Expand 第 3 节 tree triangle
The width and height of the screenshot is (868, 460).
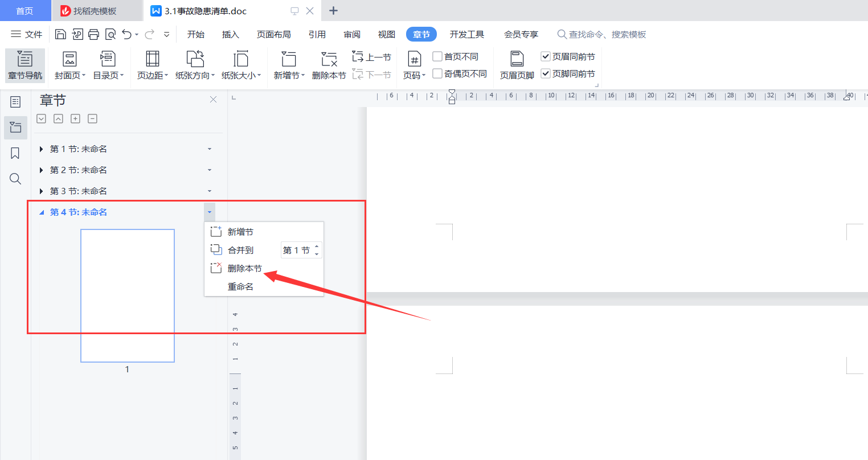(42, 191)
